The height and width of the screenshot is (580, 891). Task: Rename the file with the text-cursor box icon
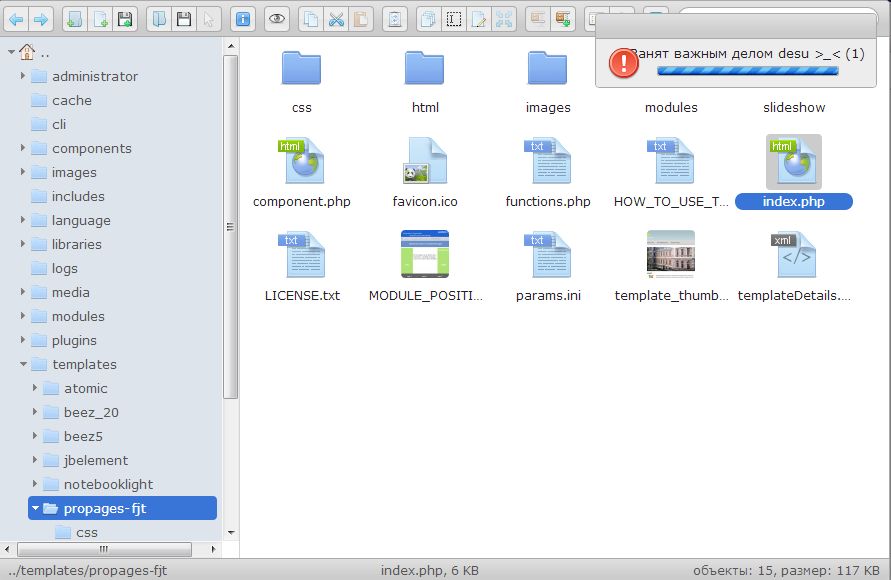[453, 20]
